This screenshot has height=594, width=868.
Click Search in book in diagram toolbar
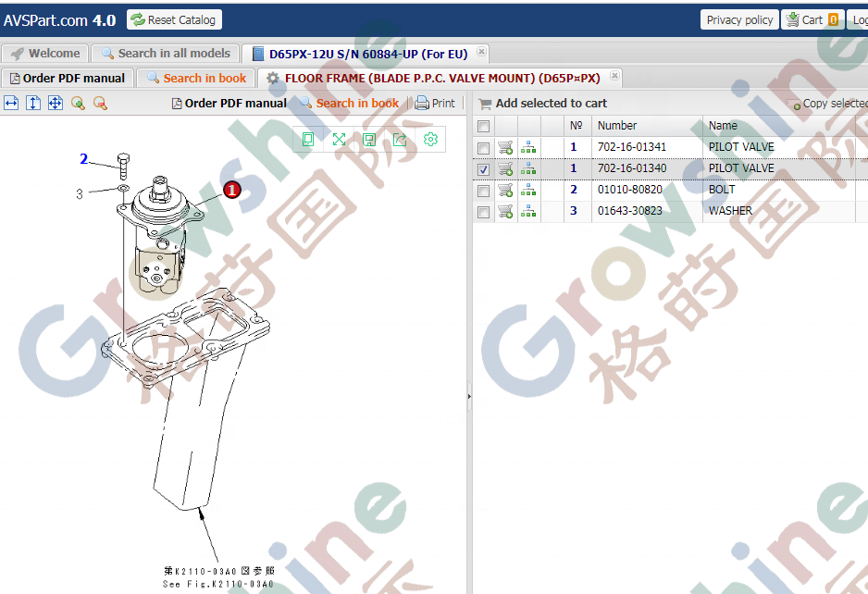pos(349,103)
